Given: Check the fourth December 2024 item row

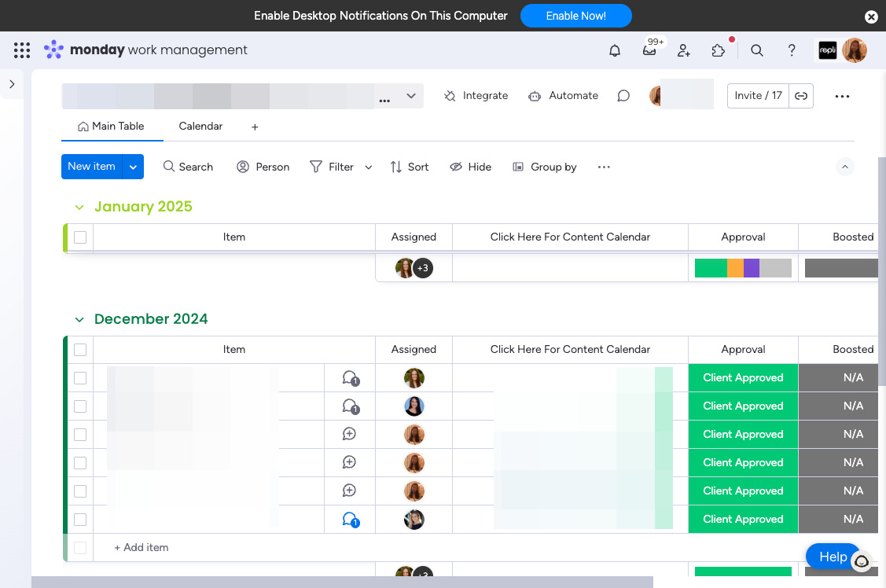Looking at the screenshot, I should click(80, 462).
